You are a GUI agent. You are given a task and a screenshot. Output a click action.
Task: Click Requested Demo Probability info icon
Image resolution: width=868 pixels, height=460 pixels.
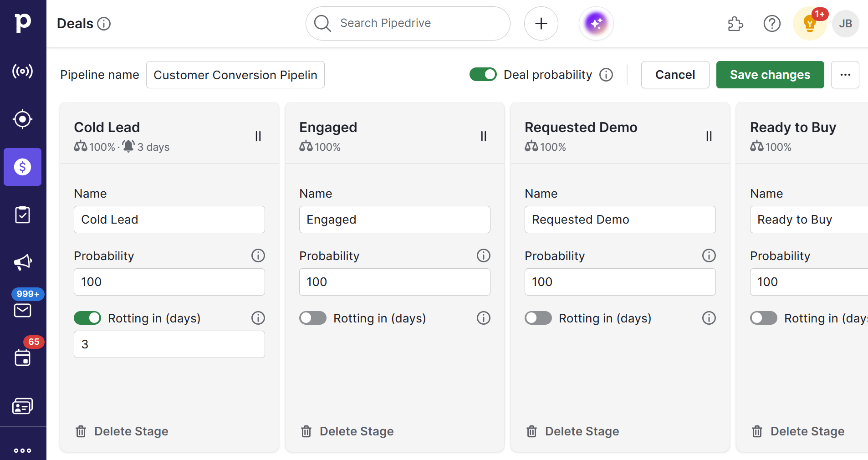(709, 256)
